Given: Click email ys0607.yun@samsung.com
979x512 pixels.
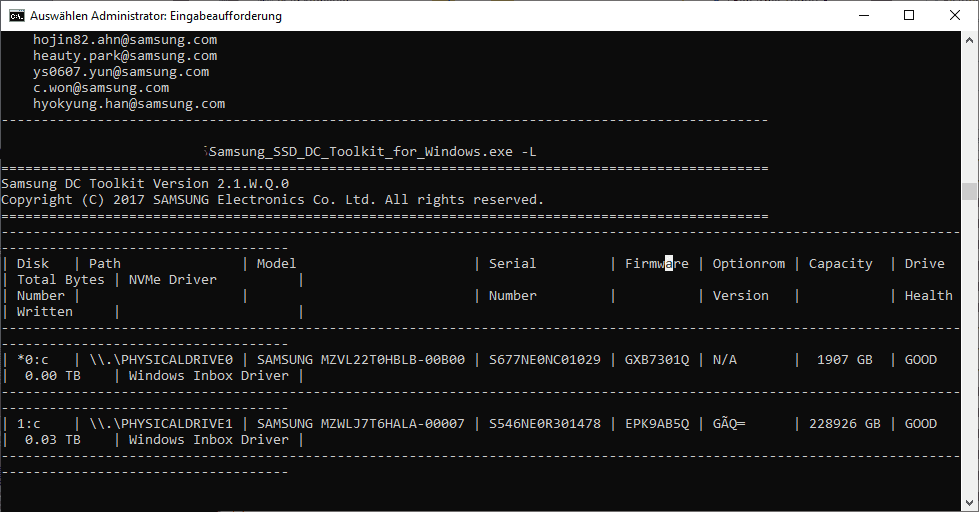Looking at the screenshot, I should [121, 72].
